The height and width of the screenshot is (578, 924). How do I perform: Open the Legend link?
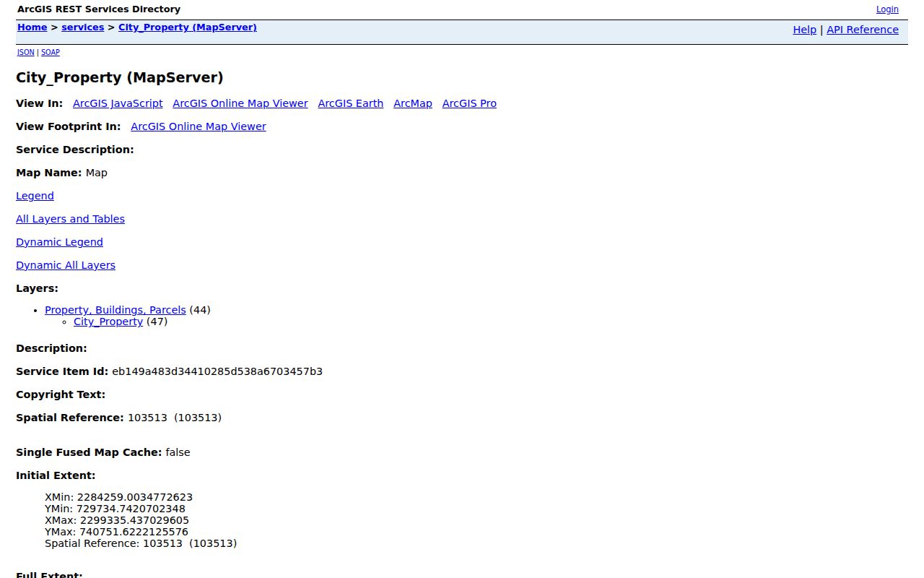click(35, 196)
